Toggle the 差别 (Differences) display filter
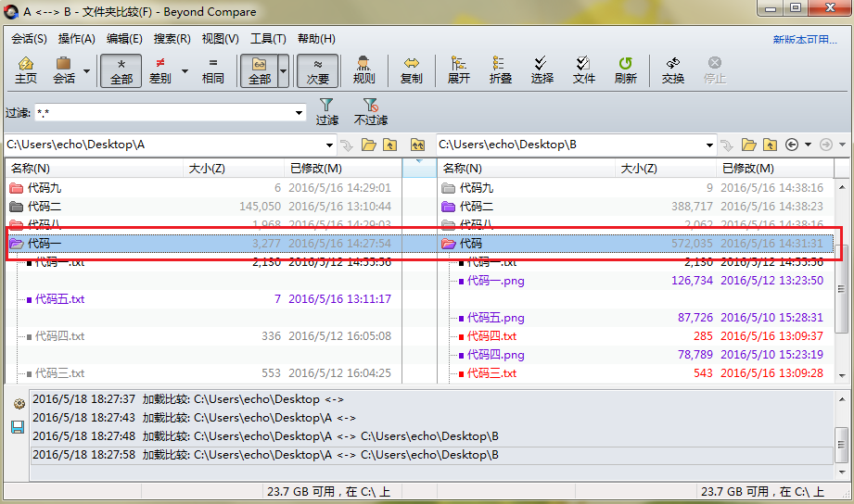Screen dimensions: 854x504 (160, 70)
